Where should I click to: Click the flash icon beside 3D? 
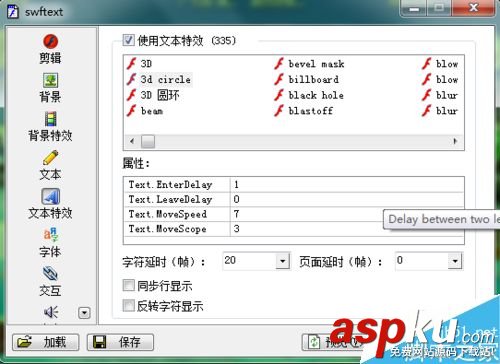132,63
